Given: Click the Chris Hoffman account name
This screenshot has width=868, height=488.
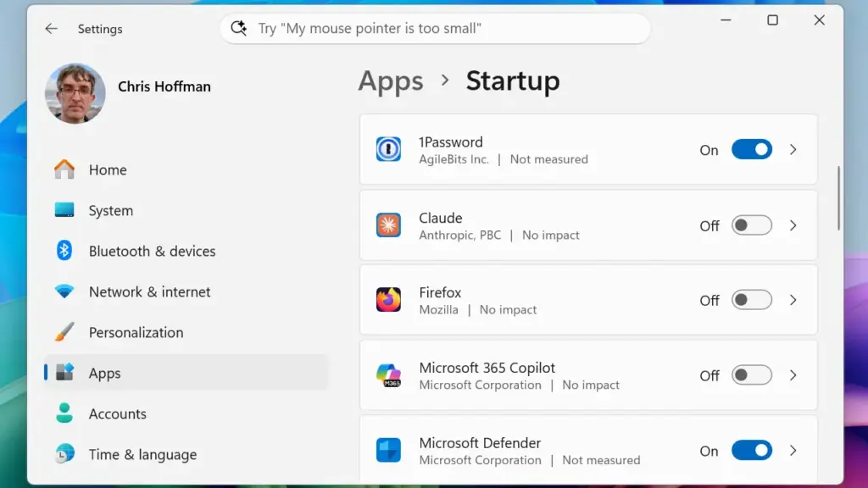Looking at the screenshot, I should (164, 86).
